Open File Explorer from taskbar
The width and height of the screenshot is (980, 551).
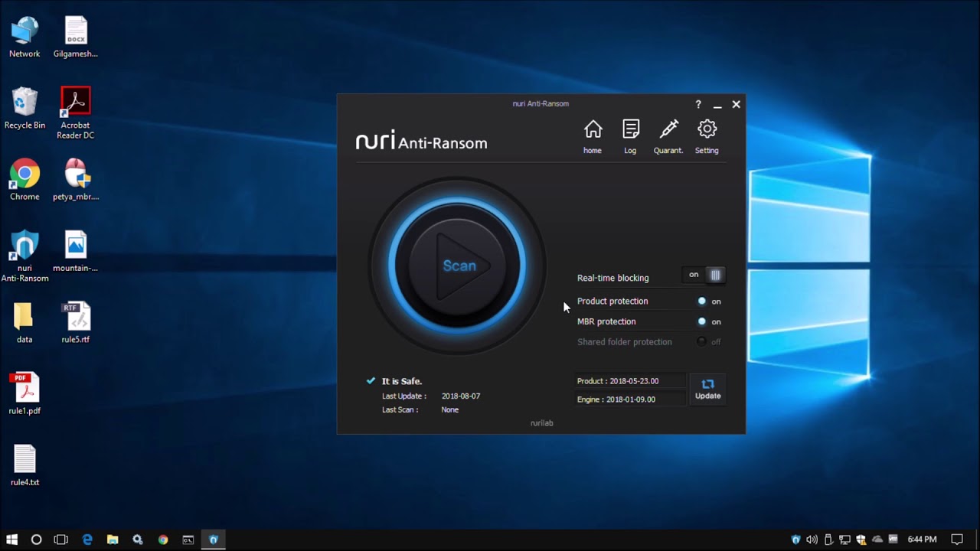(x=113, y=540)
